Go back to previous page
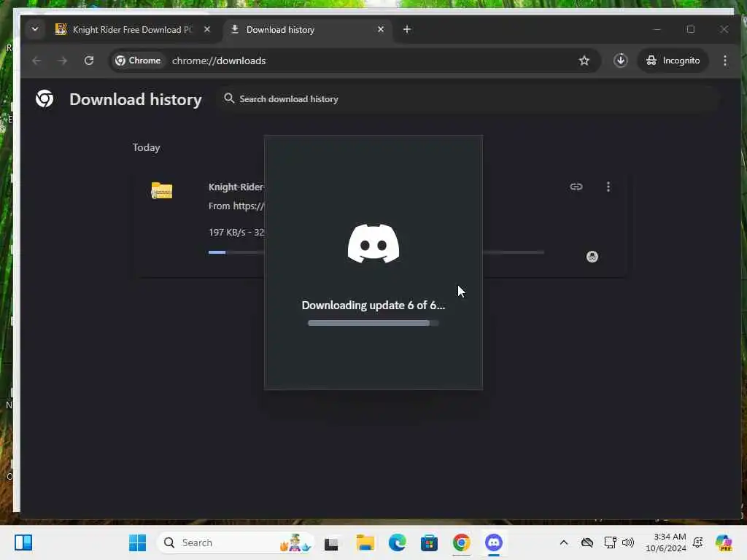Image resolution: width=747 pixels, height=560 pixels. [x=36, y=61]
